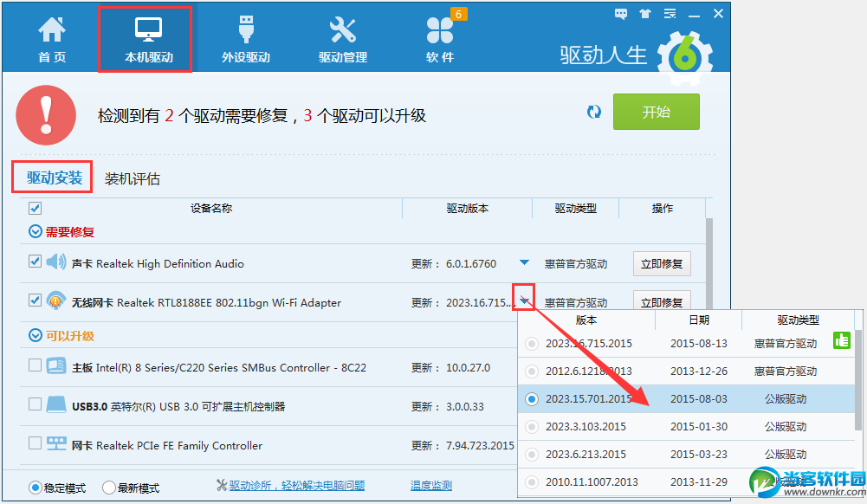
Task: Click the orange 6 badge on 软件
Action: click(x=458, y=14)
